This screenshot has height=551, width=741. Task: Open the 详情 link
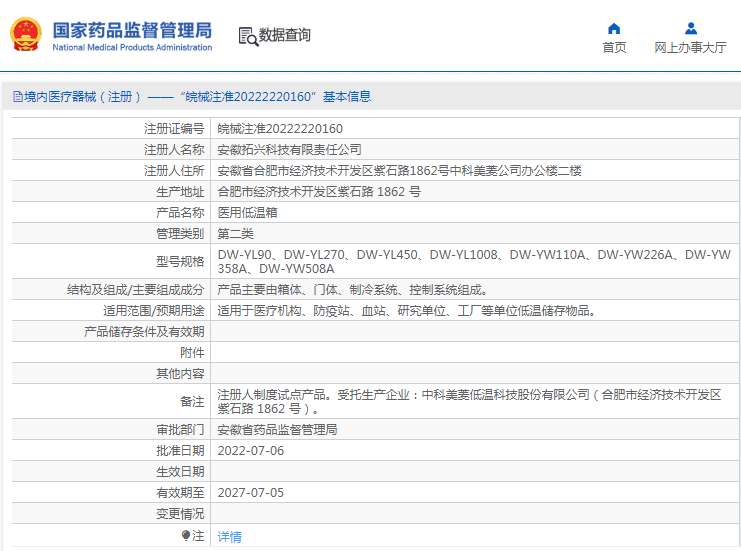point(229,537)
